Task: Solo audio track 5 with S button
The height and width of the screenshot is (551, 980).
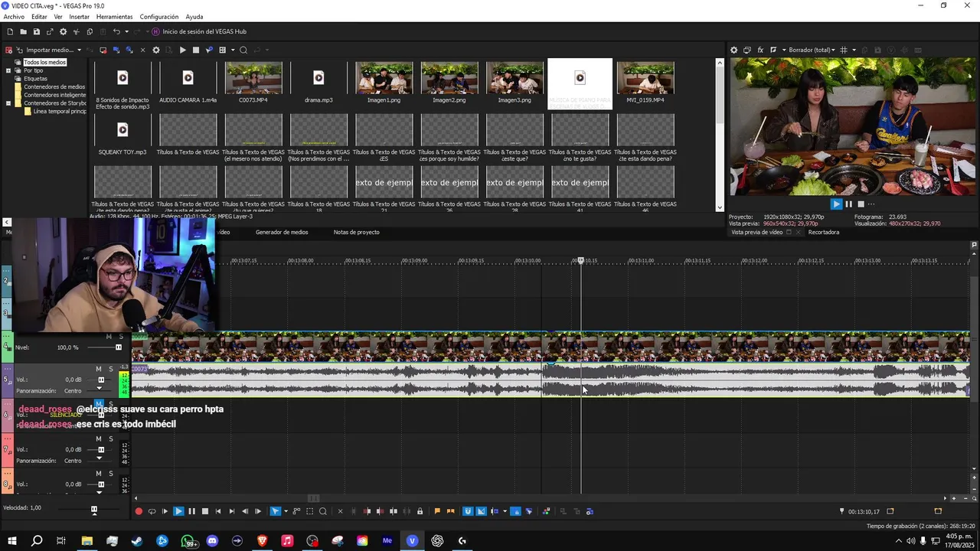Action: click(110, 369)
